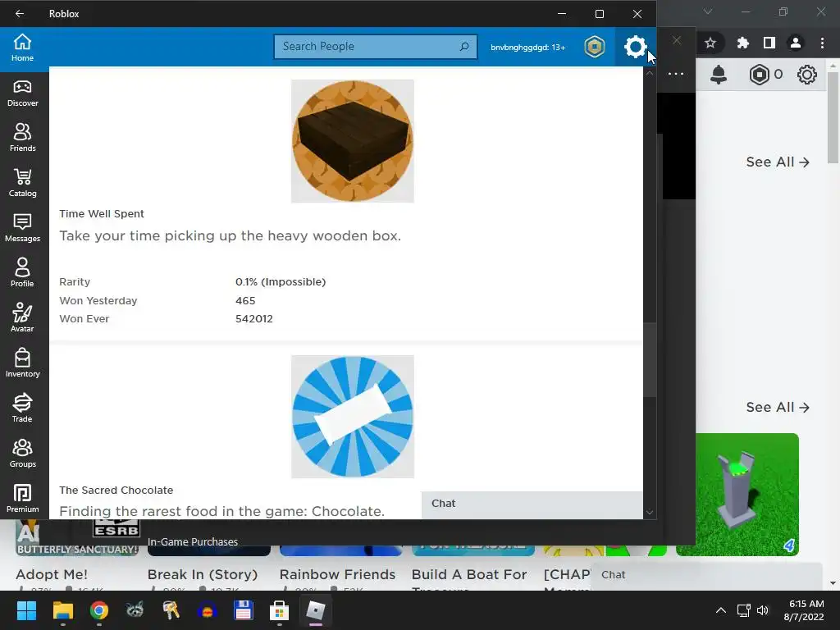Viewport: 840px width, 630px height.
Task: Click The Sacred Chocolate badge title
Action: point(116,490)
